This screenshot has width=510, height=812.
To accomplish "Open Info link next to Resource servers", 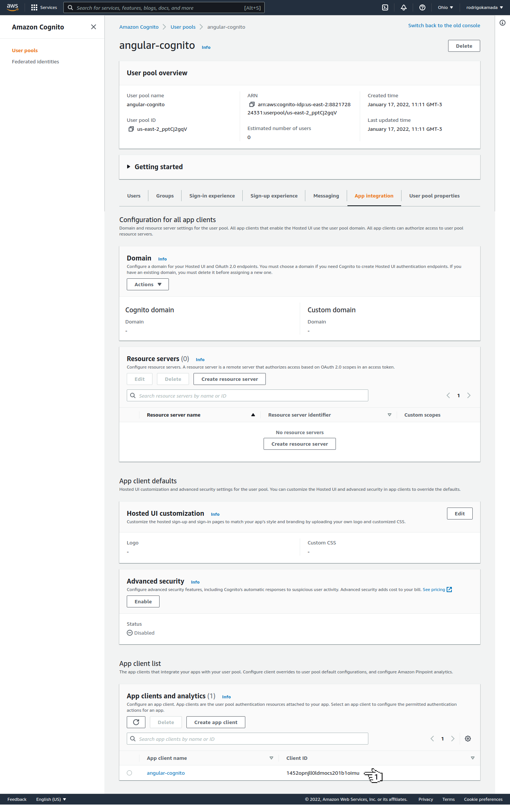I will pos(200,360).
